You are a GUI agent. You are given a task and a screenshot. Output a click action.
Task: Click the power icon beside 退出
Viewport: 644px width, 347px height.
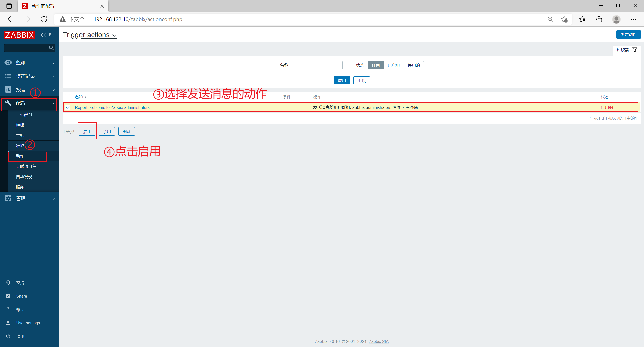[8, 336]
